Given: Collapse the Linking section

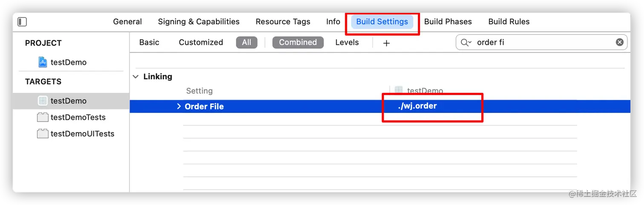Looking at the screenshot, I should coord(136,77).
